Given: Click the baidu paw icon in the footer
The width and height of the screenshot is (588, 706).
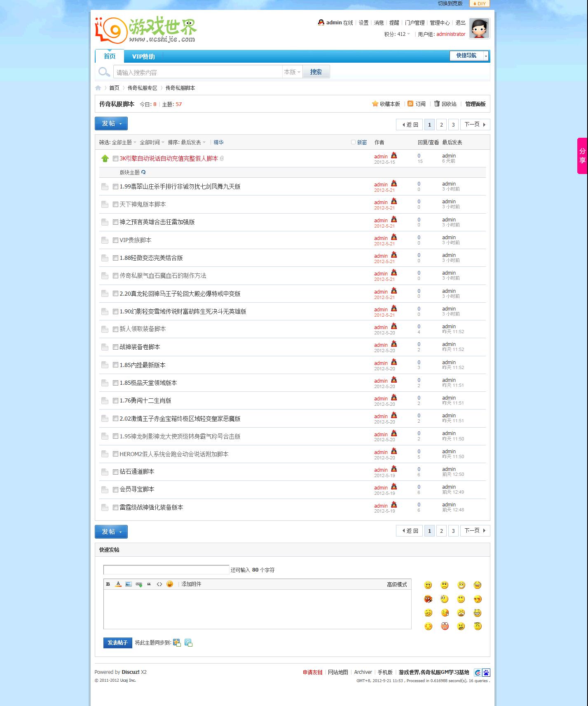Looking at the screenshot, I should [486, 673].
